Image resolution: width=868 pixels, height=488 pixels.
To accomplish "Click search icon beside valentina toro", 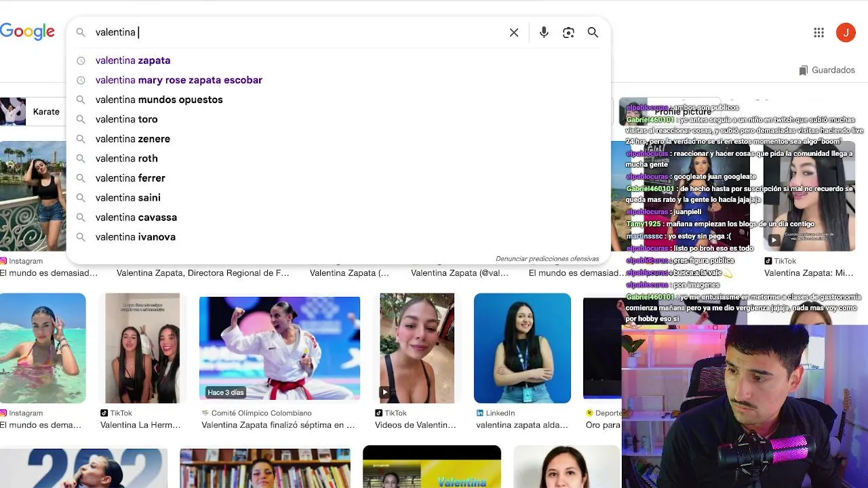I will (81, 119).
